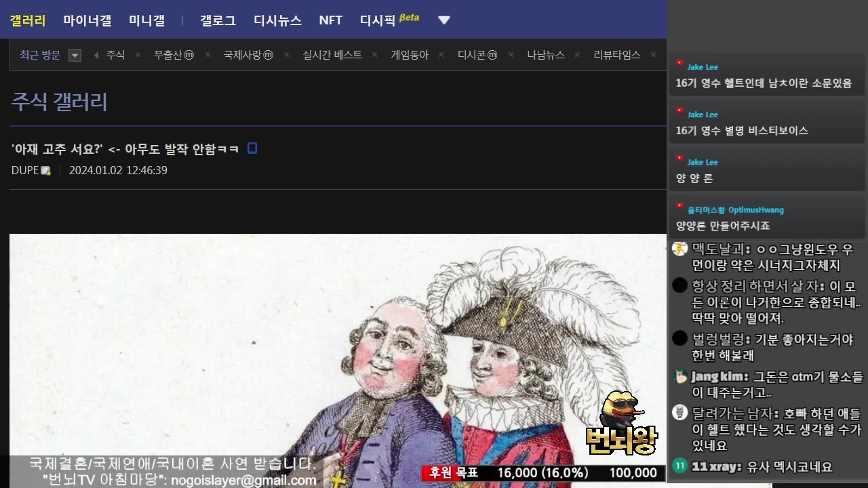Image resolution: width=868 pixels, height=488 pixels.
Task: Open the 주식 갤러리 title link
Action: pyautogui.click(x=59, y=102)
